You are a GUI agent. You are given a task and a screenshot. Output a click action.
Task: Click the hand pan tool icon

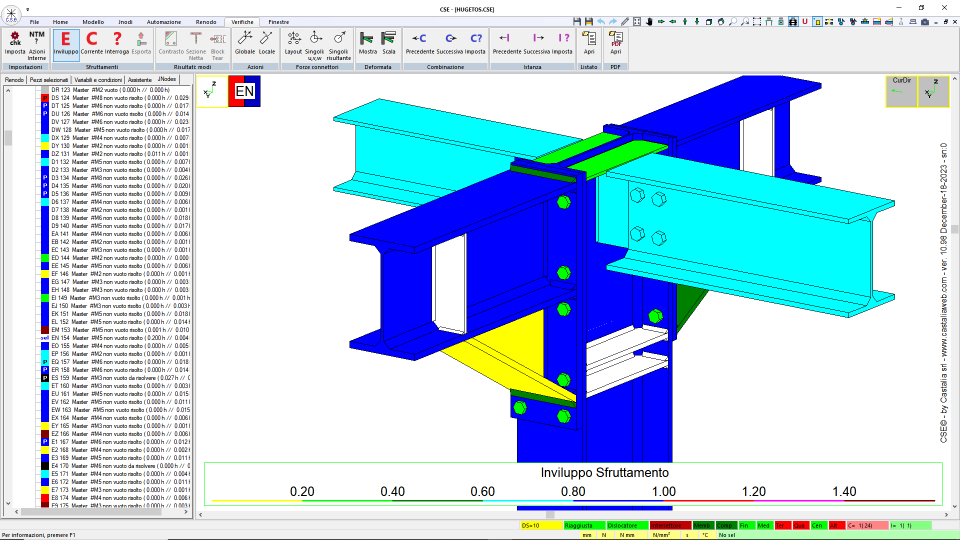[x=649, y=21]
